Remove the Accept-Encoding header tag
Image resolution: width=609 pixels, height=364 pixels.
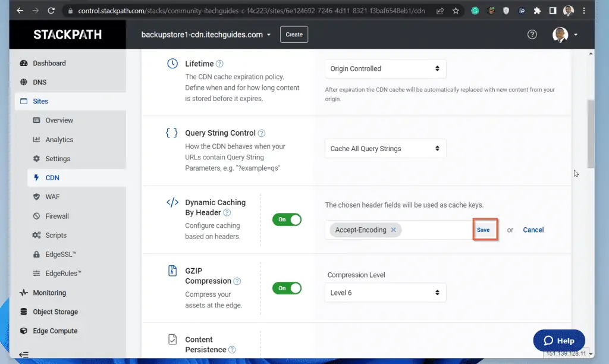[394, 230]
